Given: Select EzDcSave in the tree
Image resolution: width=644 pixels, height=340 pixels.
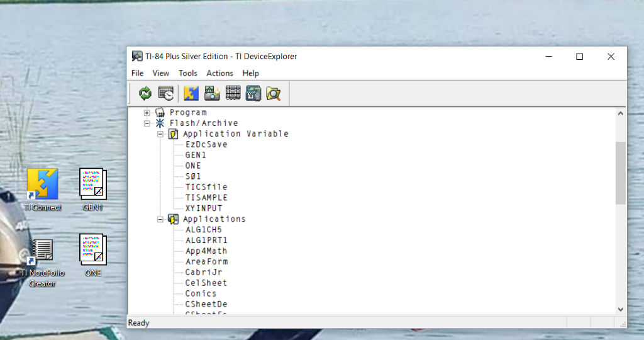Looking at the screenshot, I should [206, 144].
